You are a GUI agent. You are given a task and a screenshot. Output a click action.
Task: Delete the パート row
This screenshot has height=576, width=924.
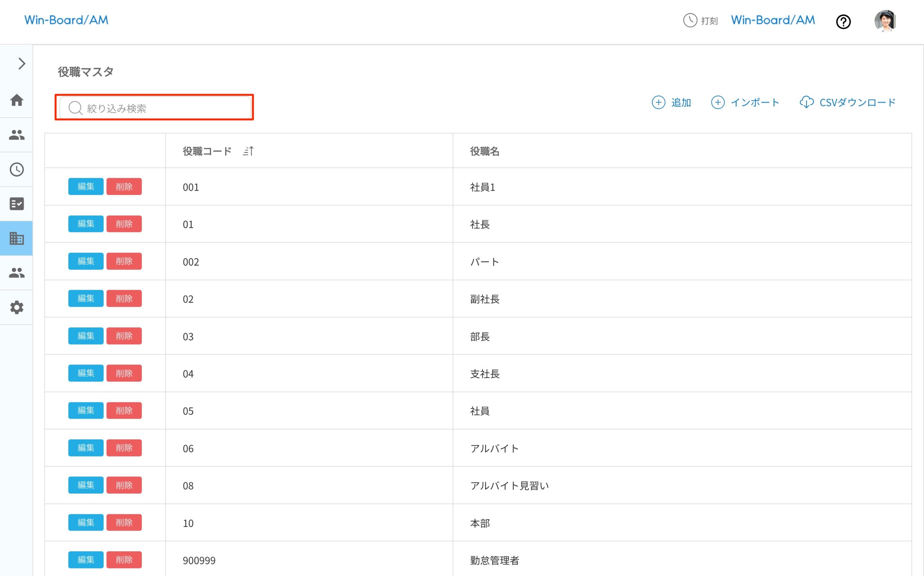(x=124, y=261)
